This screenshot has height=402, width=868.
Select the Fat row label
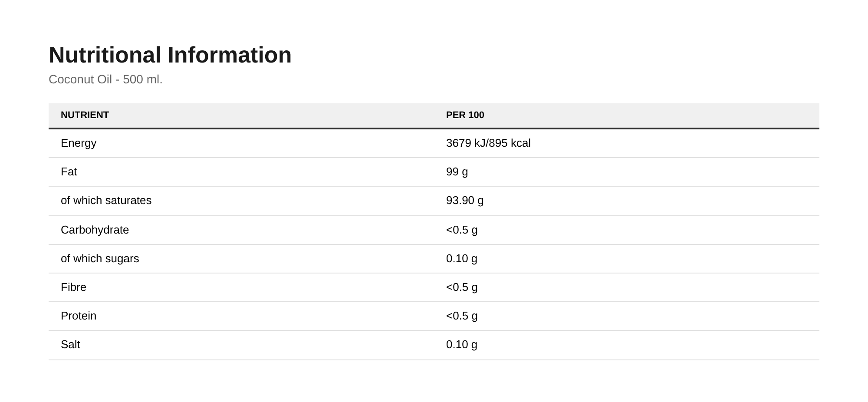pyautogui.click(x=69, y=172)
